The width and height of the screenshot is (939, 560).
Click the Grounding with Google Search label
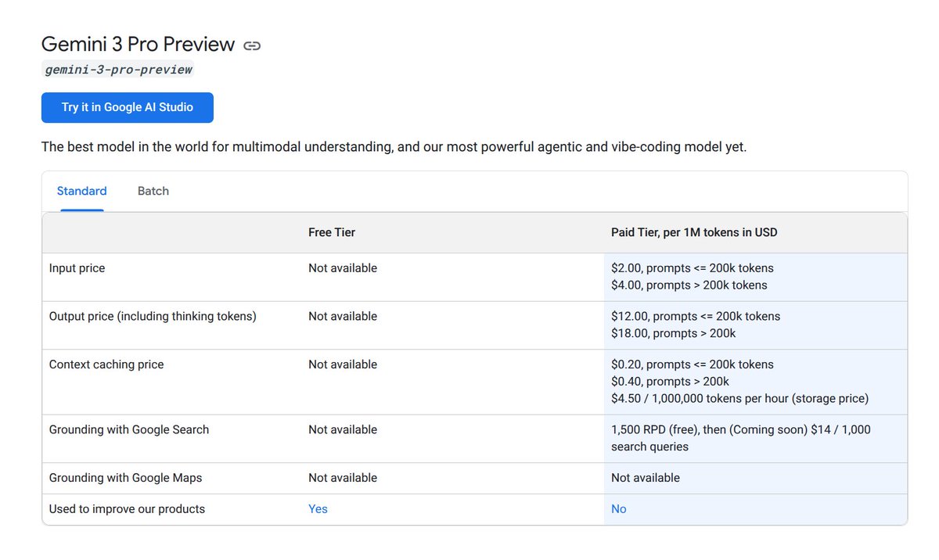(x=129, y=429)
